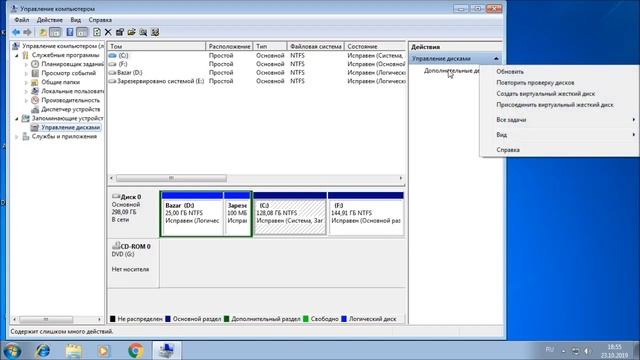Select Event Viewer (Просмотр событий) icon
Image resolution: width=640 pixels, height=360 pixels.
[35, 73]
